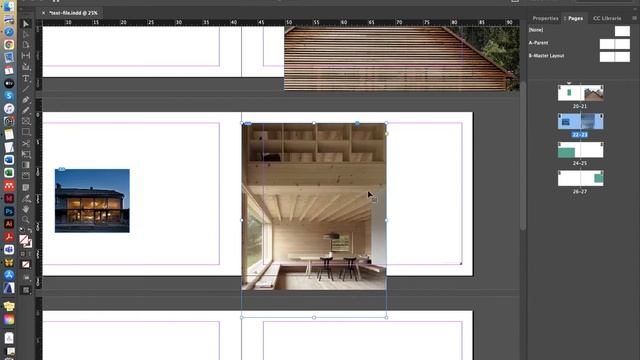This screenshot has width=640, height=360.
Task: Open Google Chrome from the Dock
Action: tap(9, 45)
